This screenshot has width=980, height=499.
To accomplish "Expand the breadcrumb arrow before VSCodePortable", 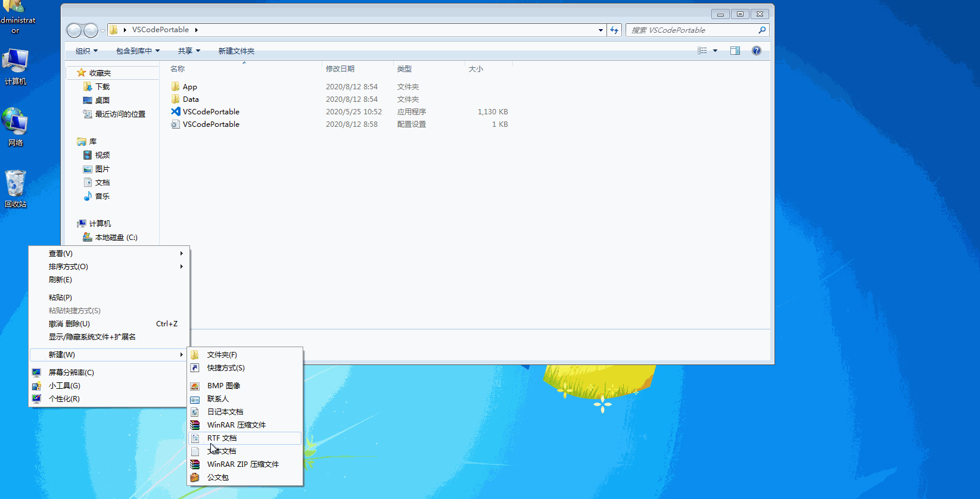I will pyautogui.click(x=125, y=30).
